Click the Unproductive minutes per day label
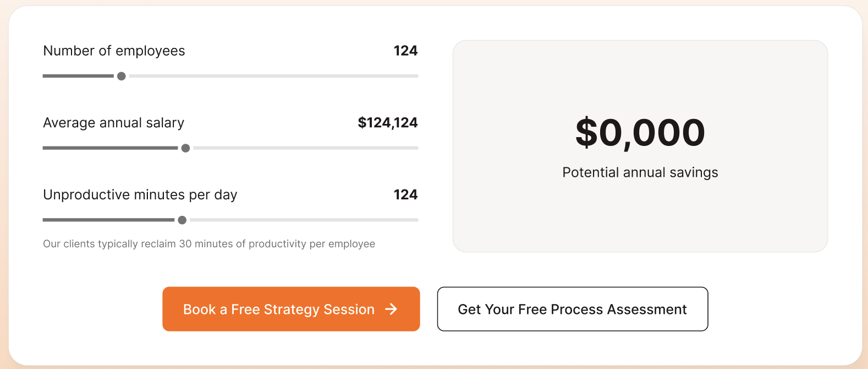Screen dimensions: 868x369 click(140, 195)
